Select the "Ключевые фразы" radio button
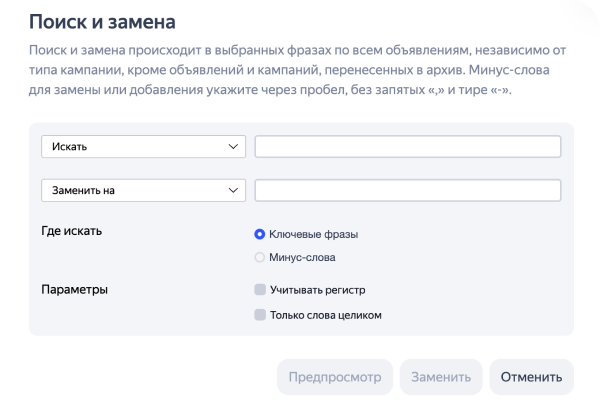 click(x=260, y=234)
